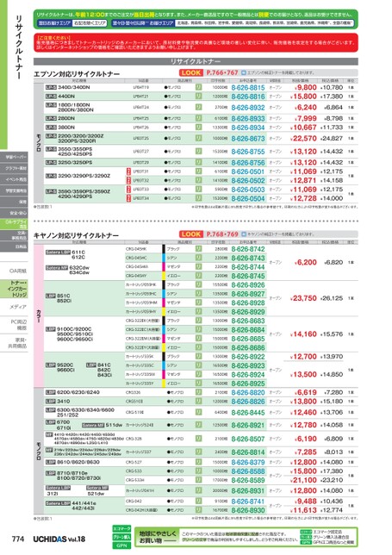
Task: Click the price 23,750 for LBP 851C
Action: click(x=303, y=298)
